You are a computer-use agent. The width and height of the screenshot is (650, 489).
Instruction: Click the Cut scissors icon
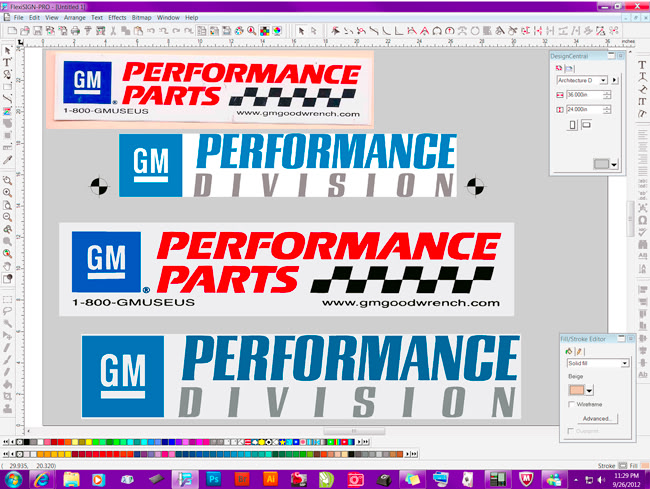113,31
